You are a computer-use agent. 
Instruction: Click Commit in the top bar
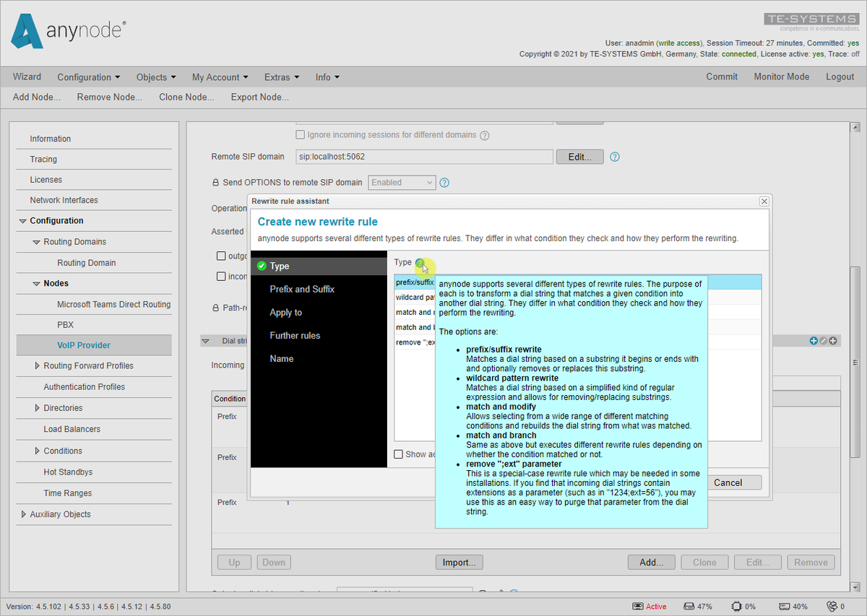point(722,77)
